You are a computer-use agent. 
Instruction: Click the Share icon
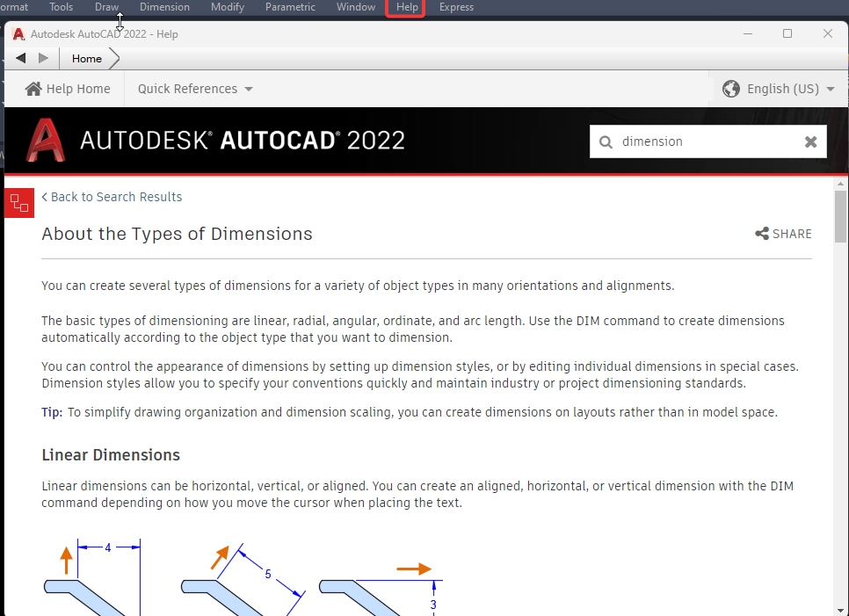coord(762,234)
